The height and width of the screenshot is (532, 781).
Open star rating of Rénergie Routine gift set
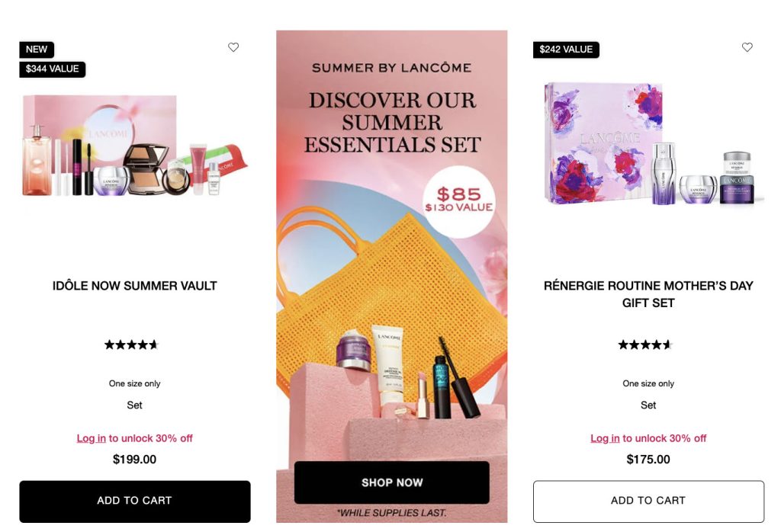[645, 345]
